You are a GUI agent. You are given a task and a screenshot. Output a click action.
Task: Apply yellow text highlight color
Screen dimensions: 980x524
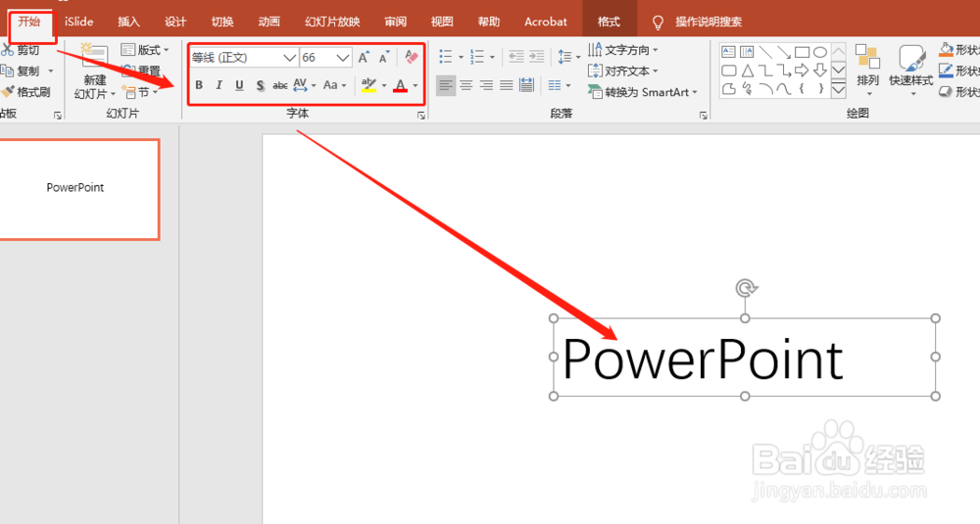[x=368, y=85]
